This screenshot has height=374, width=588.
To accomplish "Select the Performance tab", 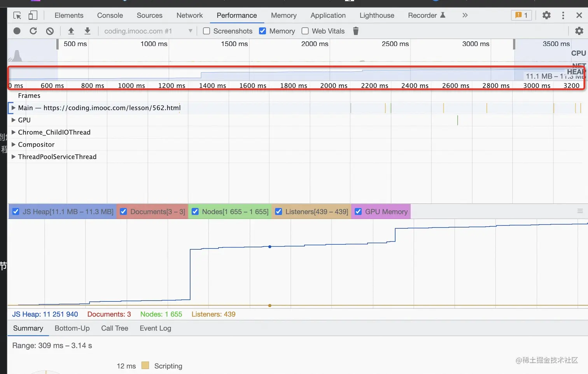I will pyautogui.click(x=237, y=16).
